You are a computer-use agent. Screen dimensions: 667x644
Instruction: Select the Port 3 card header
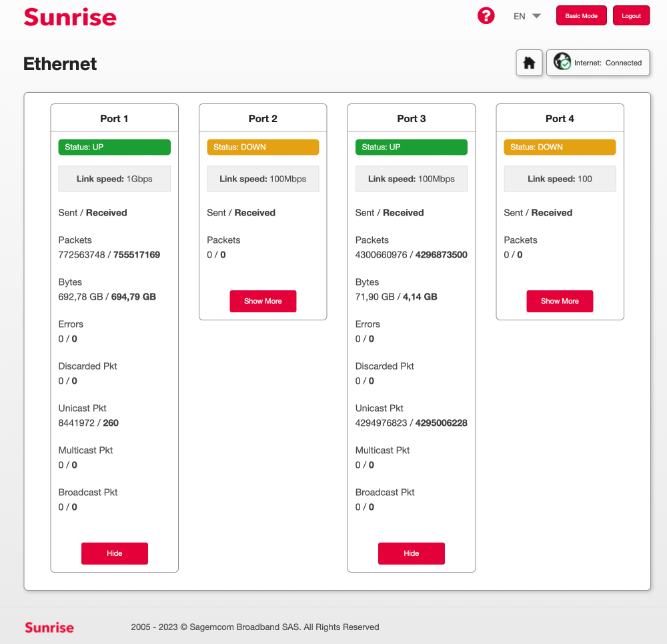click(x=412, y=118)
